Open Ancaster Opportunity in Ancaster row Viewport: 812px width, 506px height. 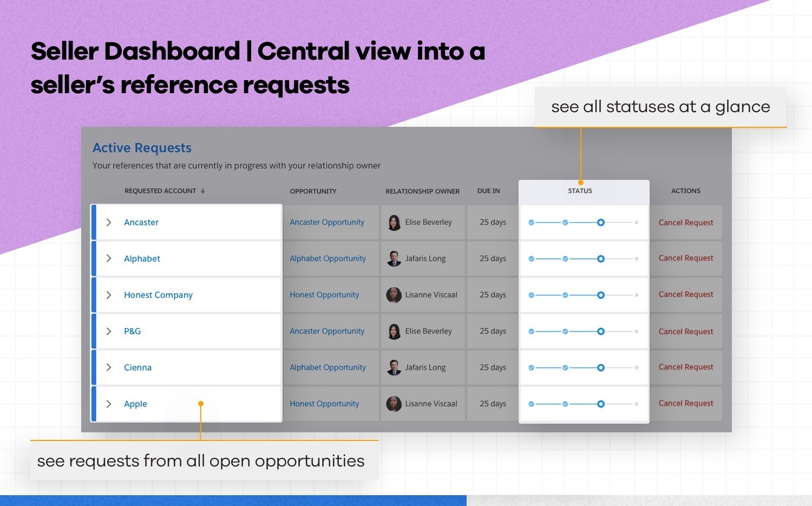point(327,222)
